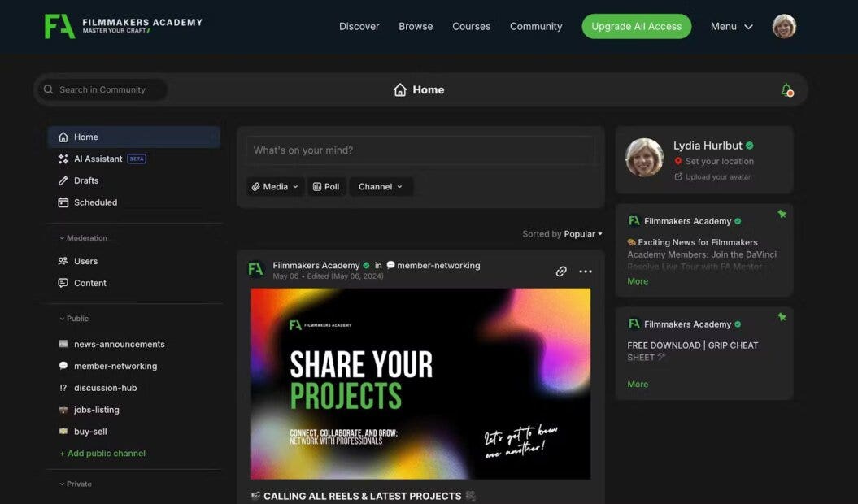Click the Poll button
Viewport: 858px width, 504px height.
[327, 187]
